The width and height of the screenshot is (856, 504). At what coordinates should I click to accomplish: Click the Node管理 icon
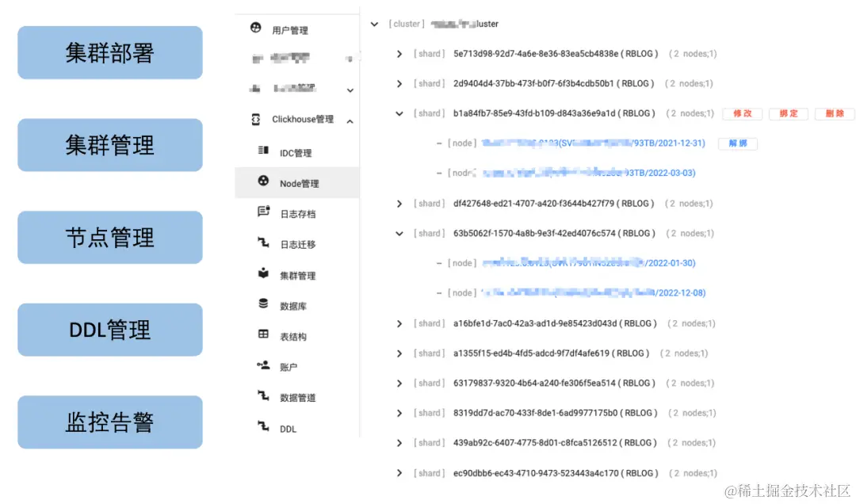pos(263,181)
